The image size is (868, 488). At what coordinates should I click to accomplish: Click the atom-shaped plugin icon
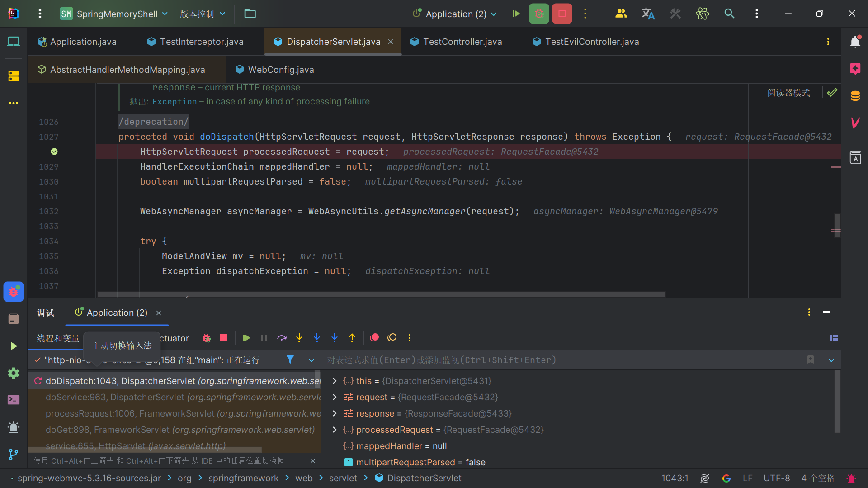pos(702,14)
